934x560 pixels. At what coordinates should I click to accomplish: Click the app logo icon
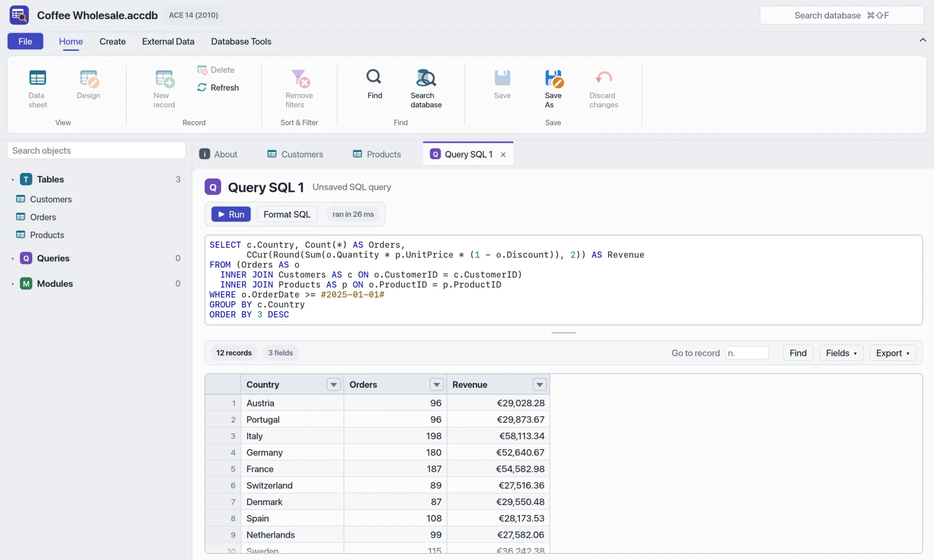19,15
